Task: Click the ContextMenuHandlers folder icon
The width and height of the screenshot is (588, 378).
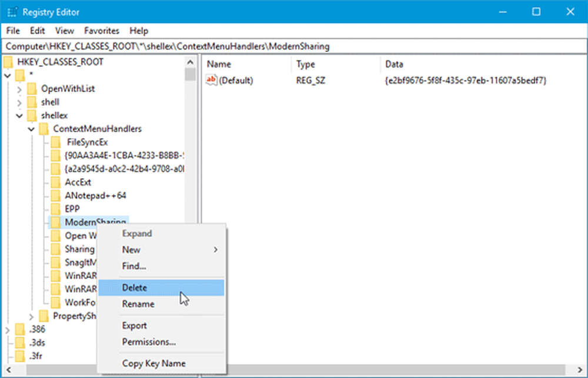Action: pyautogui.click(x=44, y=129)
